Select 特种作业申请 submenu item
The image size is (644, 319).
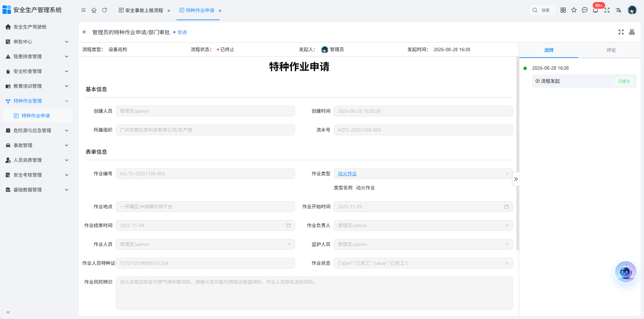(37, 116)
